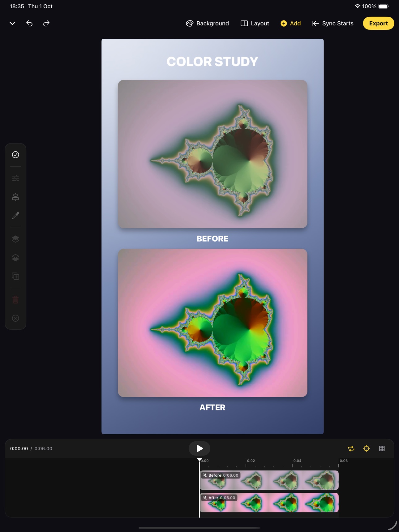
Task: Jump to the 0:04 timeline mark
Action: point(297,461)
